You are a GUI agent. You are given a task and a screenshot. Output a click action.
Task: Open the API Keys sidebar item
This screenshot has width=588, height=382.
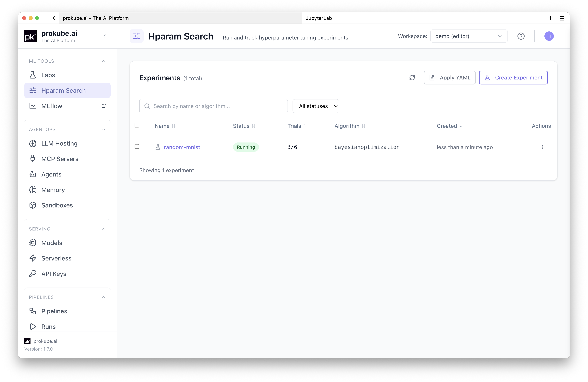tap(67, 274)
